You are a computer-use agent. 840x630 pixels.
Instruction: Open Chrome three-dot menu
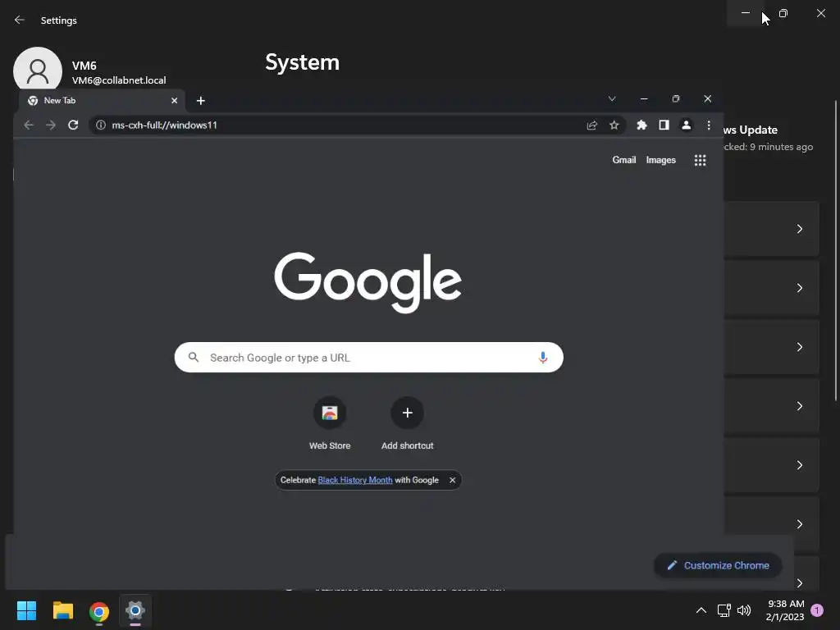[709, 125]
